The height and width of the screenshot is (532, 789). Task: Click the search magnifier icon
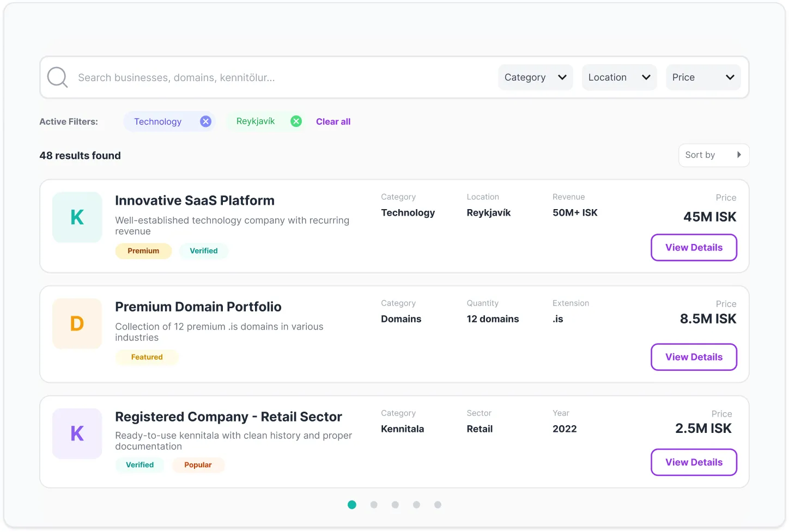(x=57, y=77)
